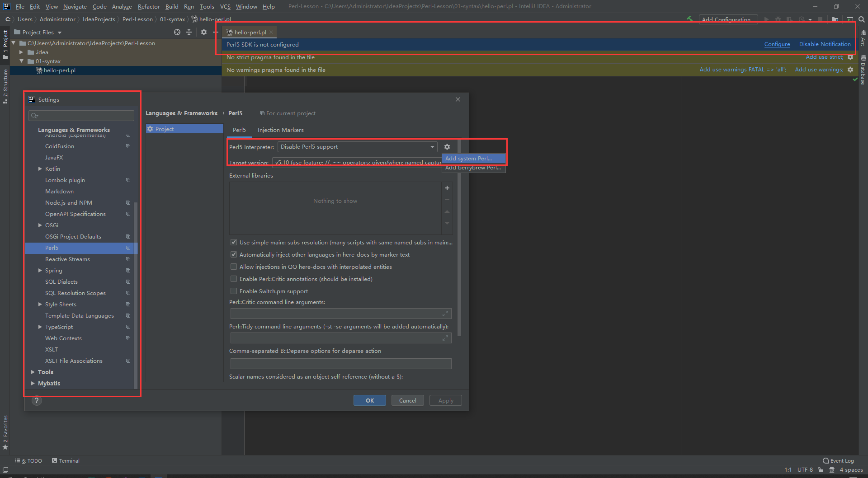Image resolution: width=868 pixels, height=478 pixels.
Task: Click the Run Anything icon beside search
Action: (850, 19)
